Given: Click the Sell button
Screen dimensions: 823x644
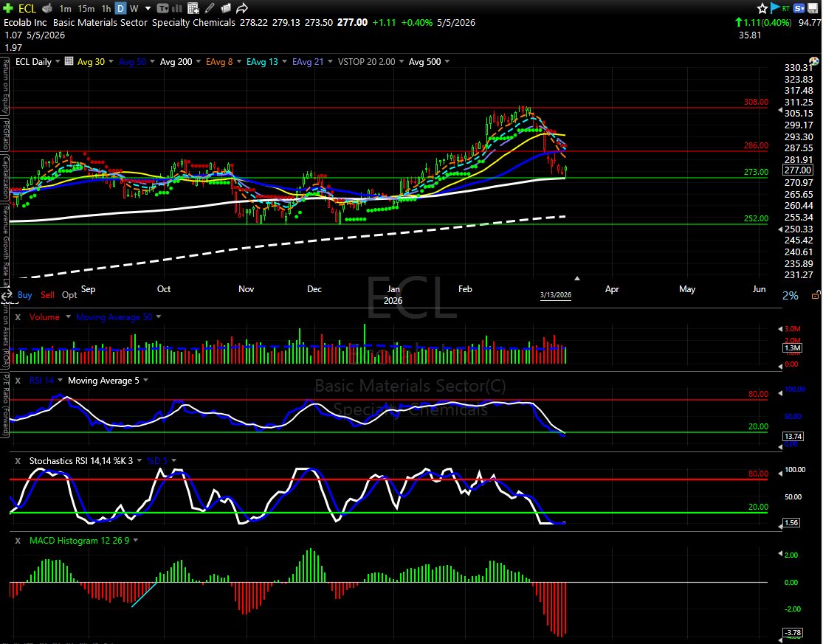Looking at the screenshot, I should pos(47,295).
